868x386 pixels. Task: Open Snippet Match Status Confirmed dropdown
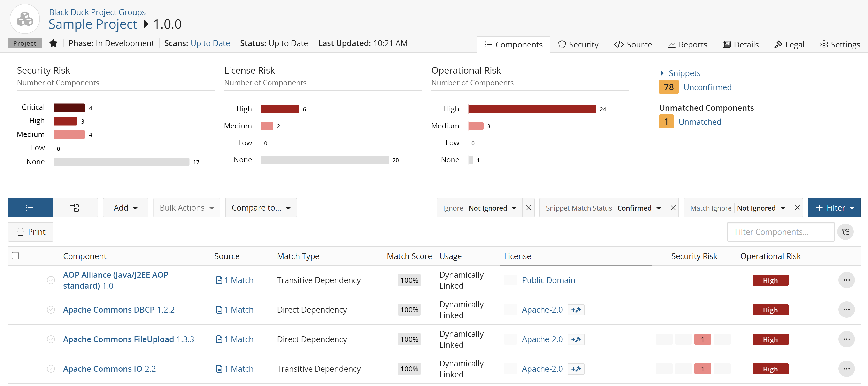click(603, 208)
